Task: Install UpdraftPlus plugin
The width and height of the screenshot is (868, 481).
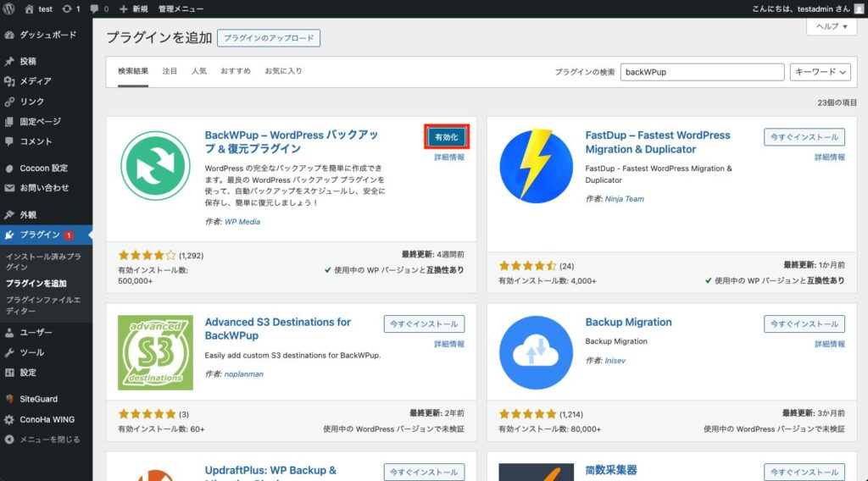Action: coord(424,473)
